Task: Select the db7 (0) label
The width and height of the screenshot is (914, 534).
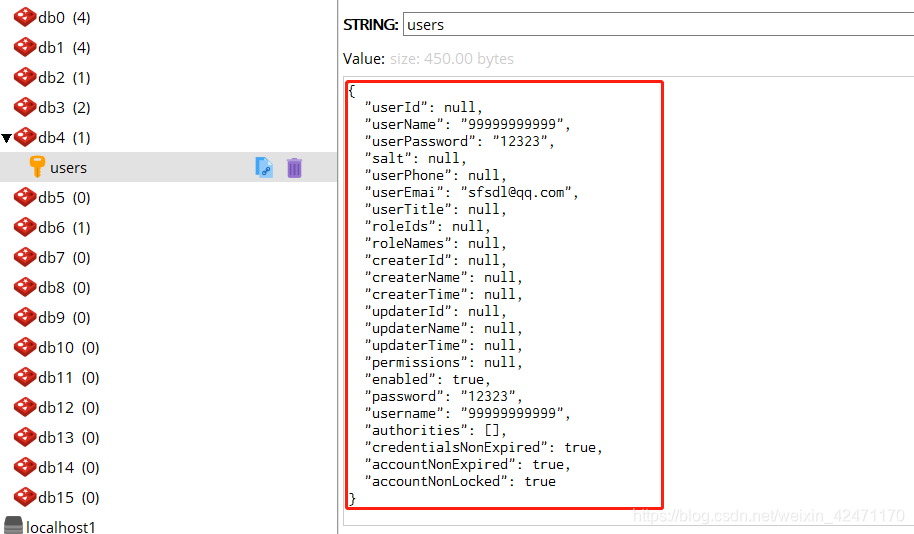Action: click(64, 258)
